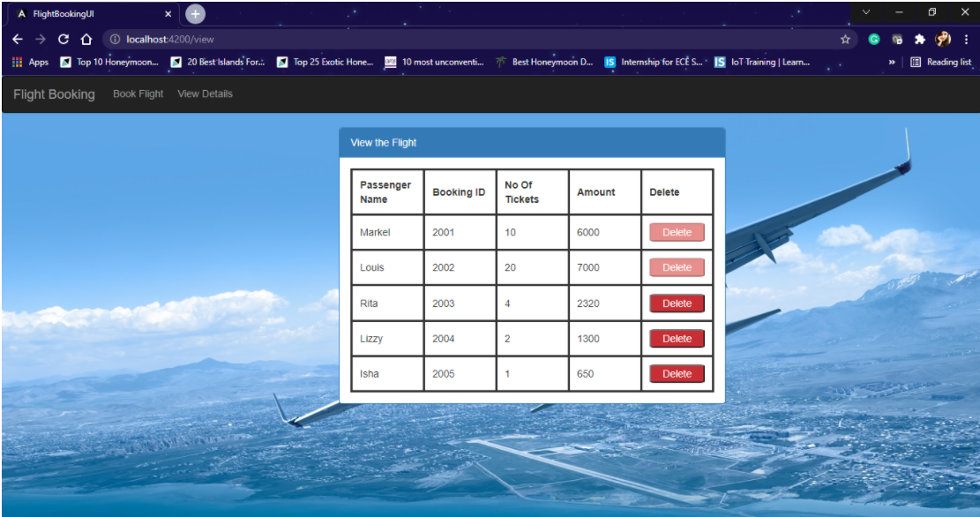Open a new tab with the plus button
Image resolution: width=980 pixels, height=517 pixels.
[193, 13]
